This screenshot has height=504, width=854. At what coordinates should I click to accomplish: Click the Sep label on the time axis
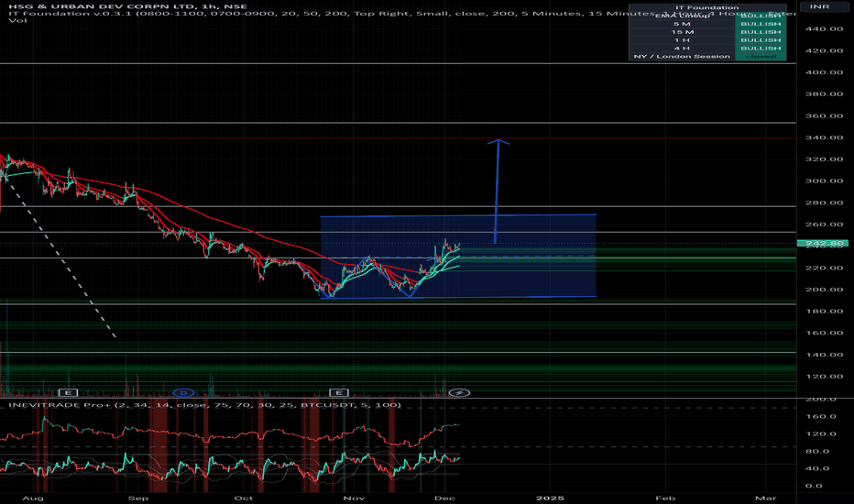click(x=137, y=498)
